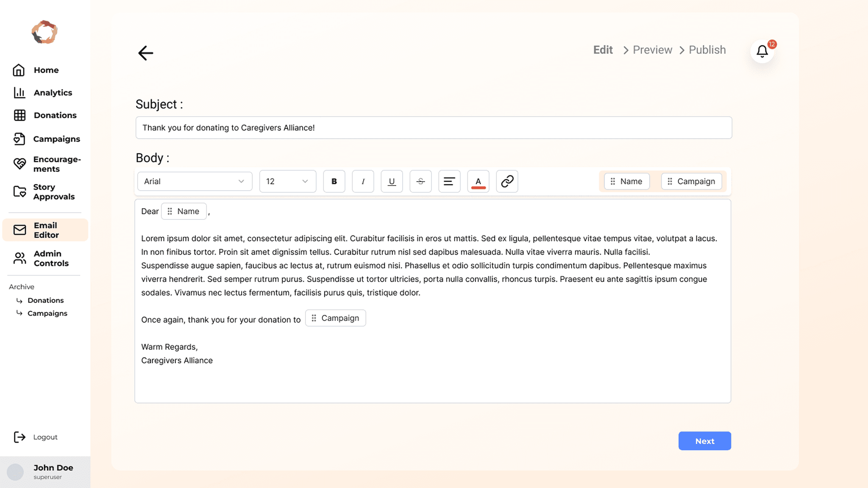This screenshot has width=868, height=488.
Task: Click into the Subject input field
Action: coord(433,128)
